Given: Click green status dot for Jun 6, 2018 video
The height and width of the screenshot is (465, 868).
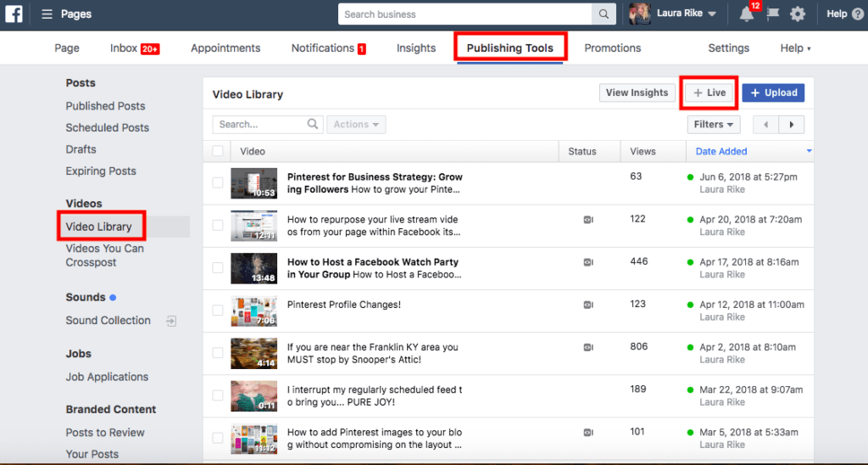Looking at the screenshot, I should 690,177.
